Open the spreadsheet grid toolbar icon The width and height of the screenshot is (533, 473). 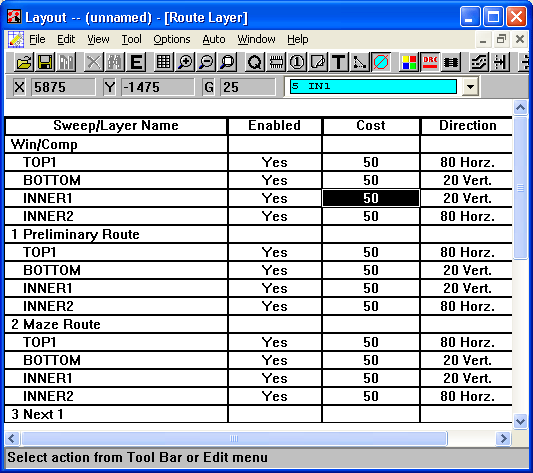(x=164, y=63)
